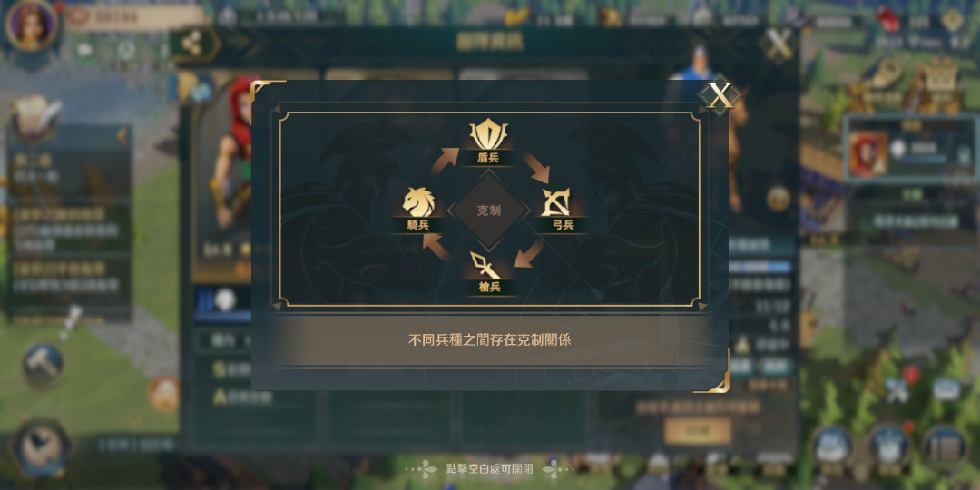Tap 點擊空白處可關閉 text to dismiss
The width and height of the screenshot is (980, 490).
[489, 468]
